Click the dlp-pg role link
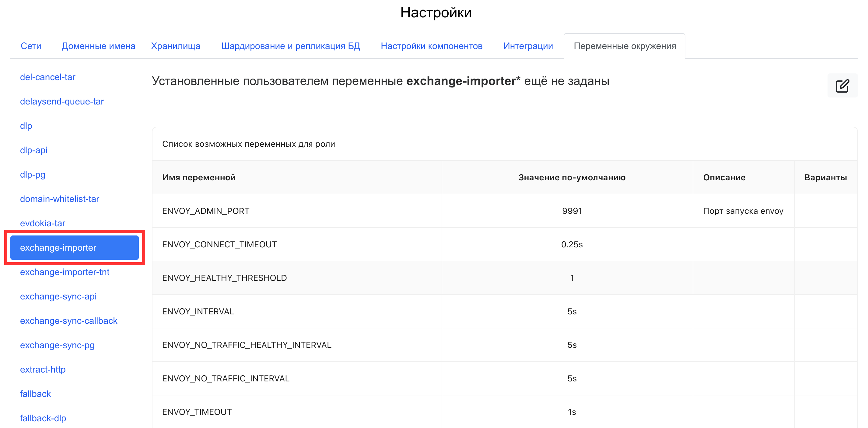The width and height of the screenshot is (868, 428). [x=32, y=174]
